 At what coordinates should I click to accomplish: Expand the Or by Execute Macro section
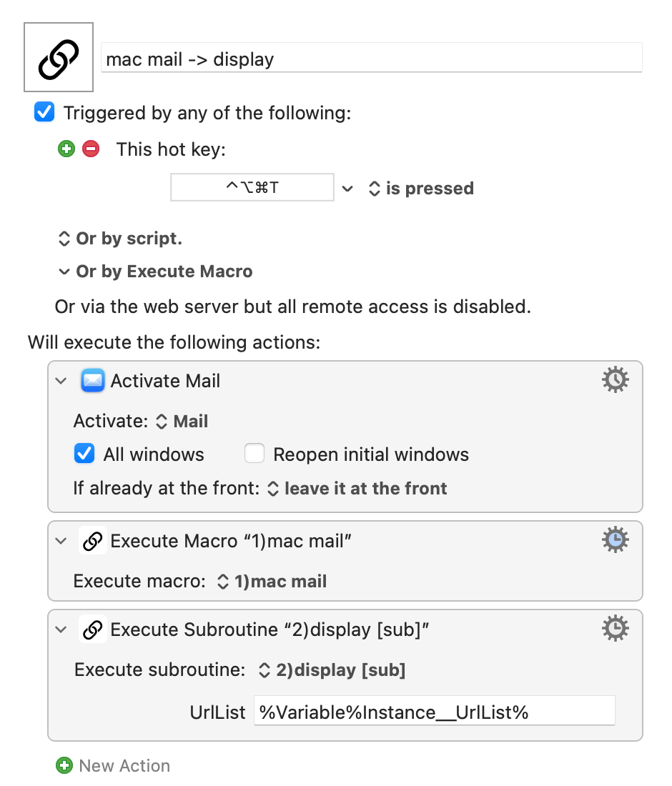[x=64, y=272]
